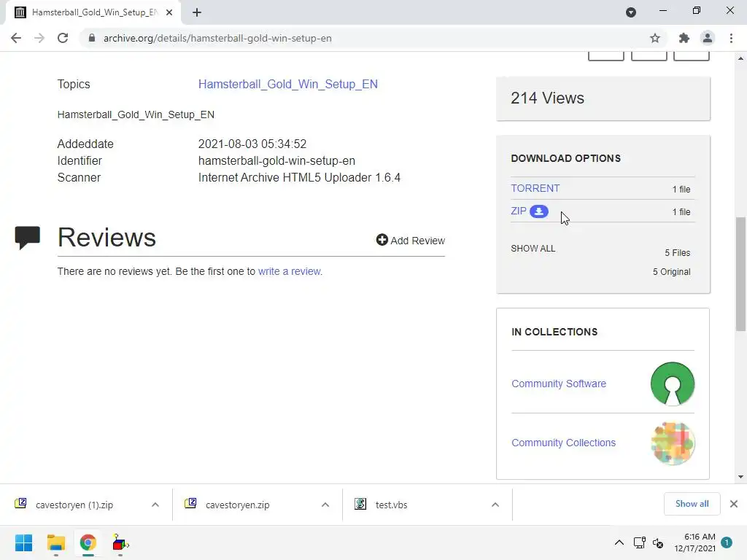Click the scrollbar up arrow
The height and width of the screenshot is (560, 747).
coord(740,58)
